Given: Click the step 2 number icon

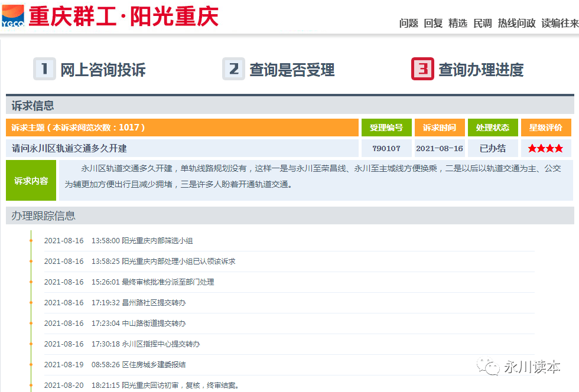Looking at the screenshot, I should [x=233, y=68].
